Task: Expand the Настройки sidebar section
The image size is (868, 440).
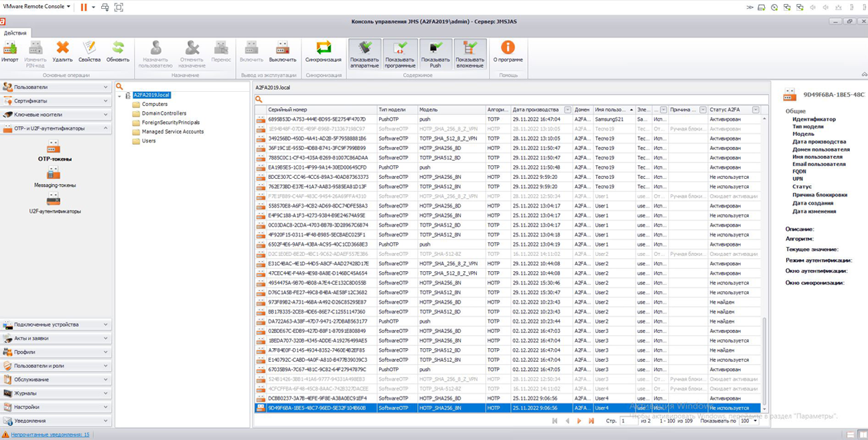Action: 56,407
